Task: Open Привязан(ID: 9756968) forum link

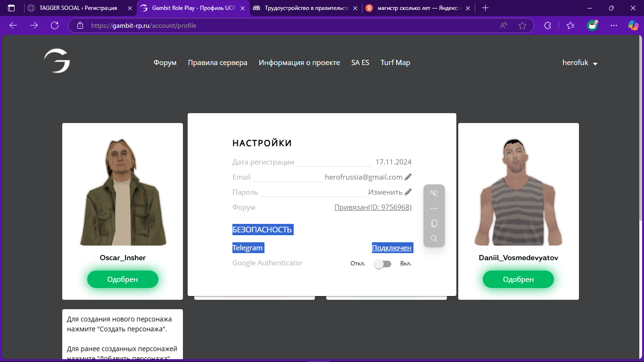Action: click(x=373, y=207)
